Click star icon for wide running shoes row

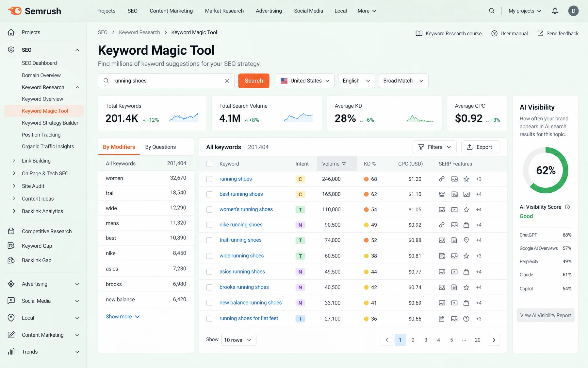click(466, 256)
